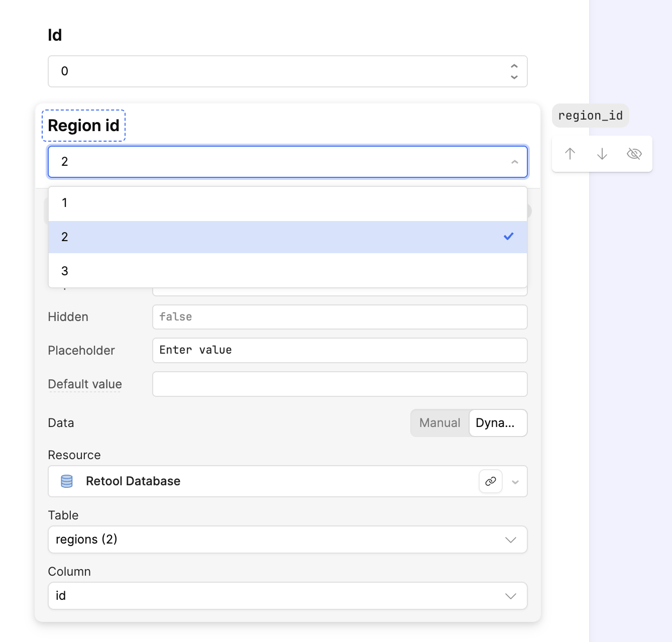Open the Column dropdown showing id
672x642 pixels.
pyautogui.click(x=288, y=596)
